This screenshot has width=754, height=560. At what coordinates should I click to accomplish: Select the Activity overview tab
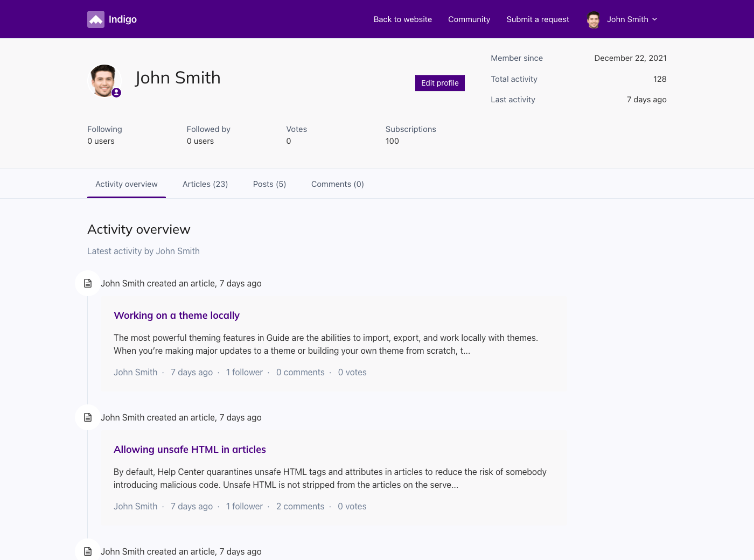pos(127,184)
